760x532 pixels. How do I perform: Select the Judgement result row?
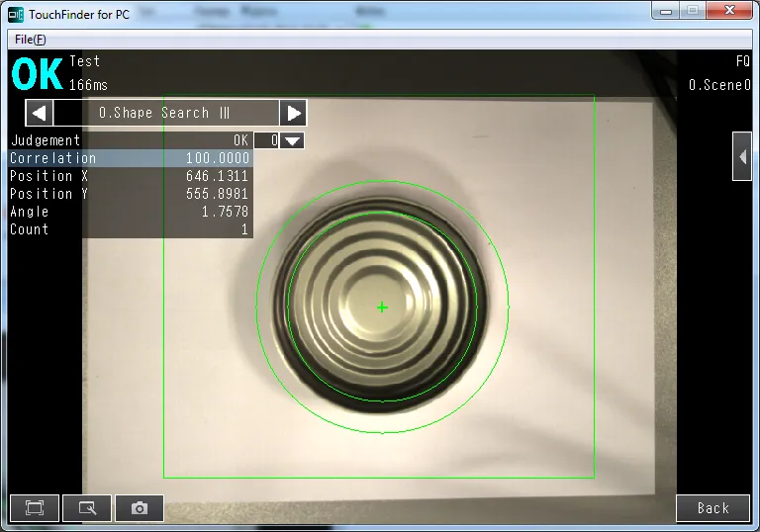pyautogui.click(x=129, y=140)
